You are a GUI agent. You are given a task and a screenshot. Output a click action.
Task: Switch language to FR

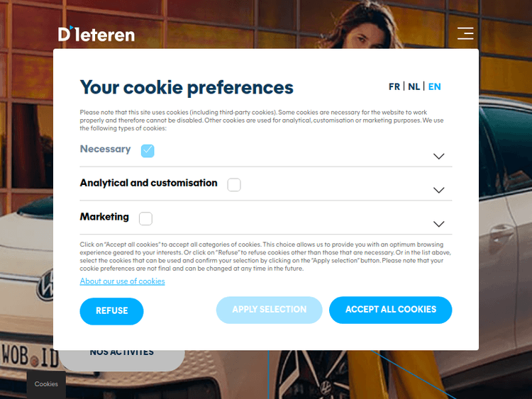tap(394, 86)
